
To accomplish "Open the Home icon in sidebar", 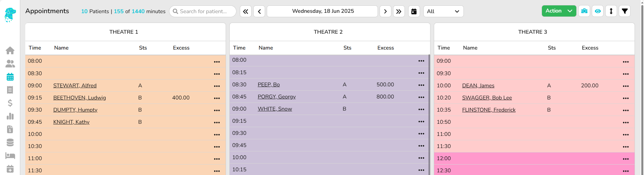I will [10, 51].
